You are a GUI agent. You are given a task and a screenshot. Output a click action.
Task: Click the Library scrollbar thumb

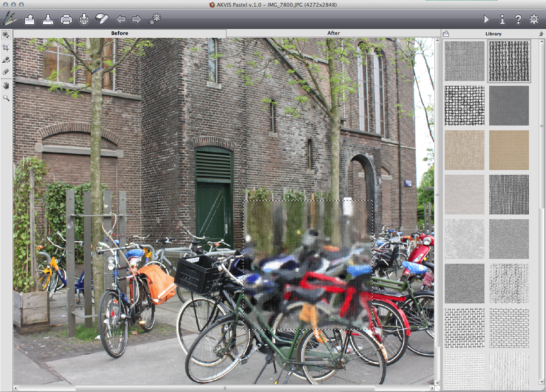tap(542, 126)
